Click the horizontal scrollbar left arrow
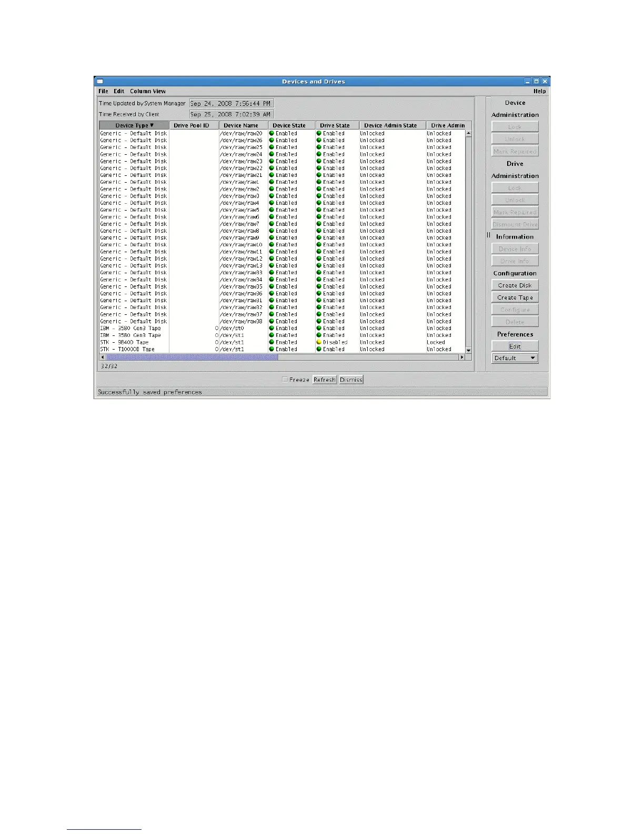 (x=103, y=357)
